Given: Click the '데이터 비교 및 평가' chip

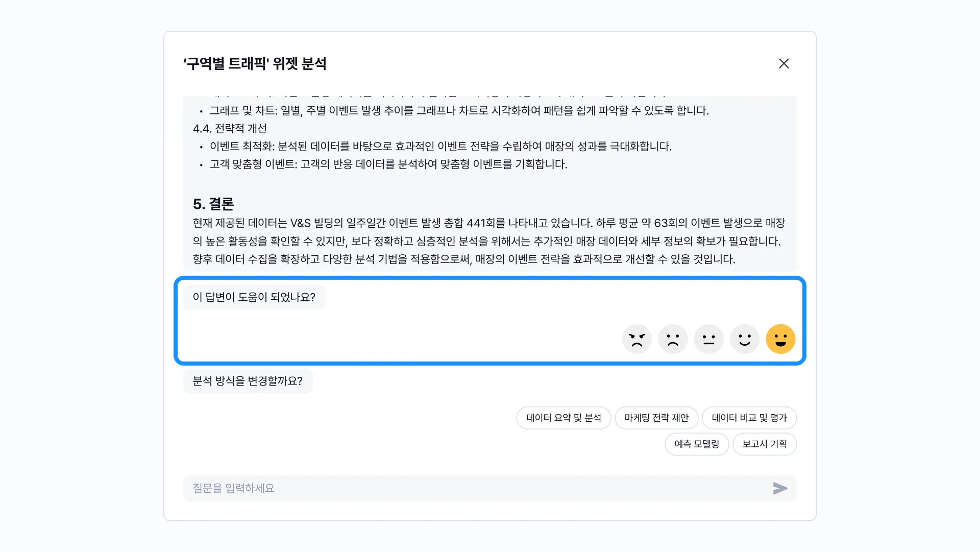Looking at the screenshot, I should coord(749,418).
